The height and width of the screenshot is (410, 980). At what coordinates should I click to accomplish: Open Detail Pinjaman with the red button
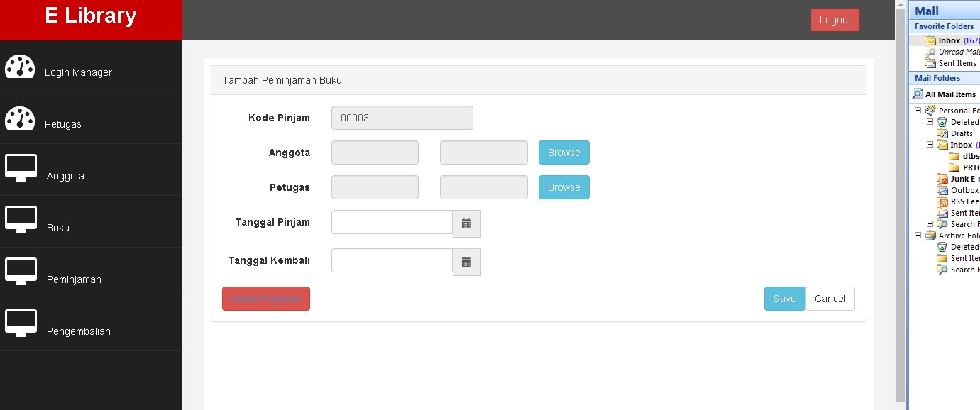click(x=266, y=299)
